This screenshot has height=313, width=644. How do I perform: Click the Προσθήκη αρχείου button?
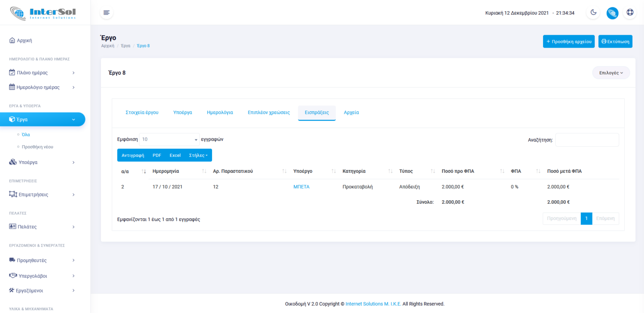[x=568, y=42]
